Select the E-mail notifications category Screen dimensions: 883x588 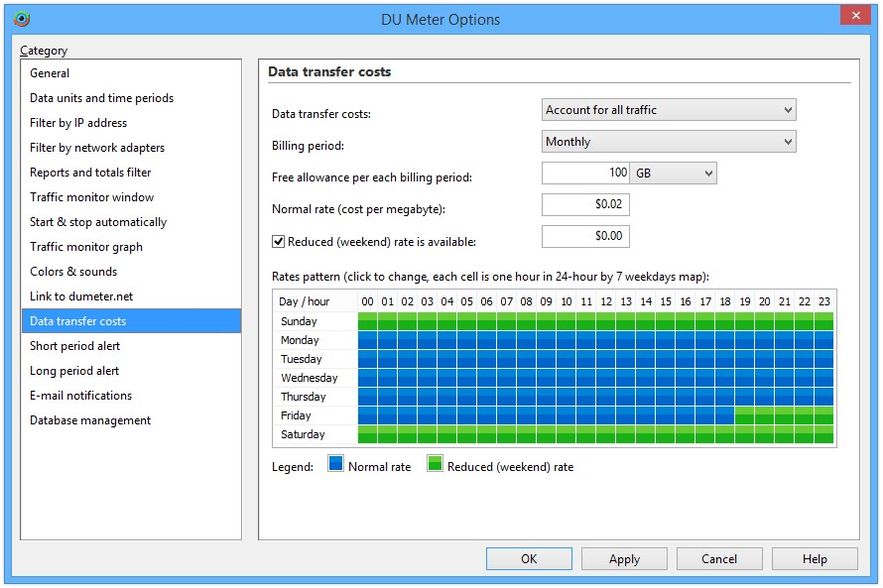pyautogui.click(x=80, y=396)
